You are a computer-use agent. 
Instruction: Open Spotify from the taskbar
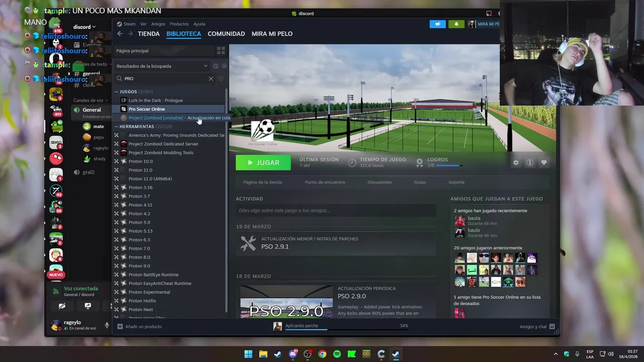(x=337, y=354)
